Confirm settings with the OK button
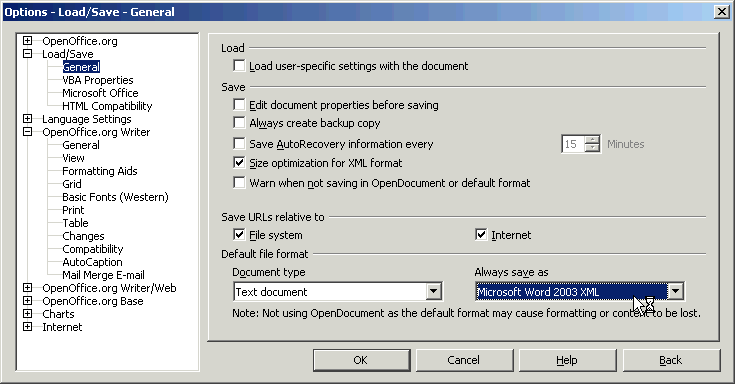Screen dimensions: 735x384 point(361,360)
